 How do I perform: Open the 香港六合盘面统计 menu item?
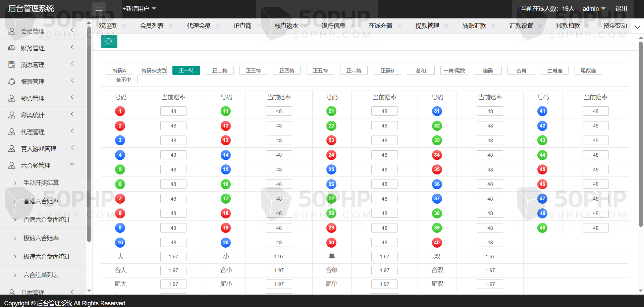click(47, 220)
